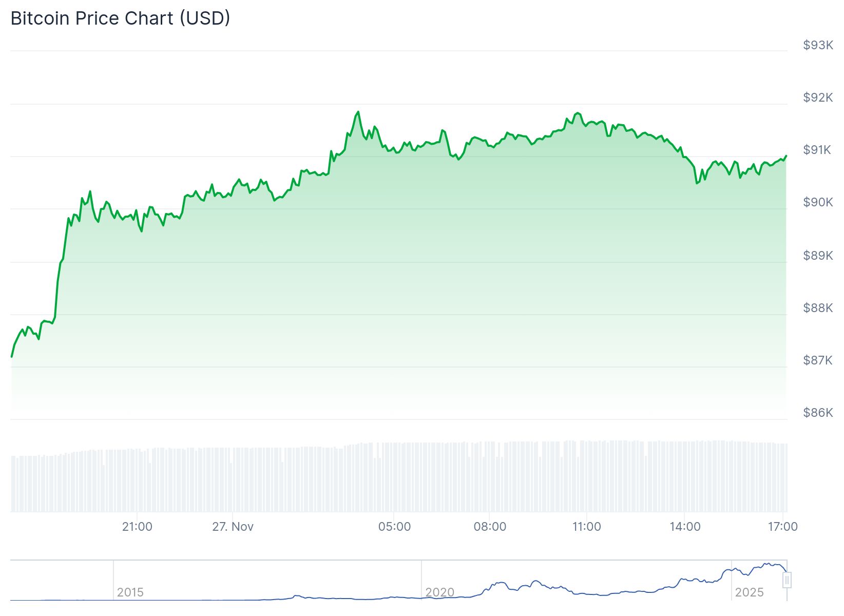The image size is (844, 616).
Task: Click the $87K price axis label
Action: pyautogui.click(x=818, y=360)
